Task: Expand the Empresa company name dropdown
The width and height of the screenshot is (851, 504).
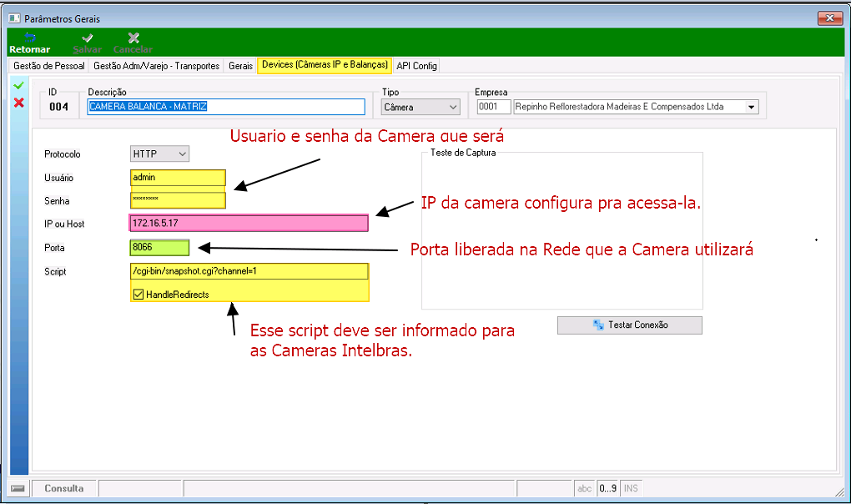Action: coord(751,107)
